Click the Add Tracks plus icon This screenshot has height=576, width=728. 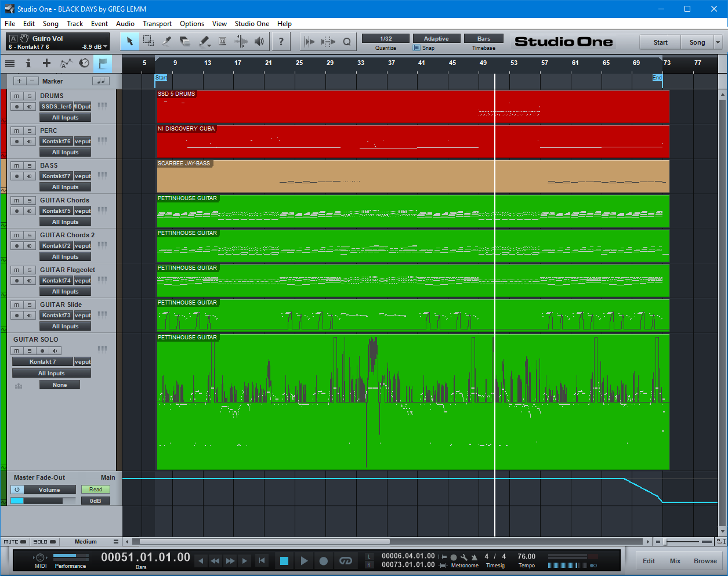pyautogui.click(x=46, y=63)
